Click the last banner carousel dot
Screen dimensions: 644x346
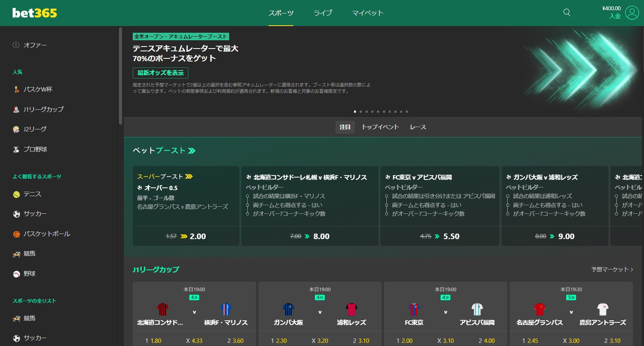pos(407,112)
